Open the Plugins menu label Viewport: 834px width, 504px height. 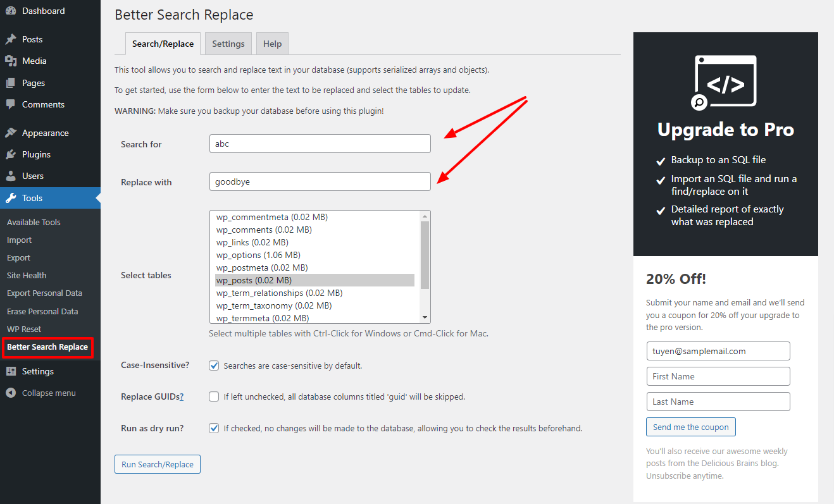(x=36, y=154)
